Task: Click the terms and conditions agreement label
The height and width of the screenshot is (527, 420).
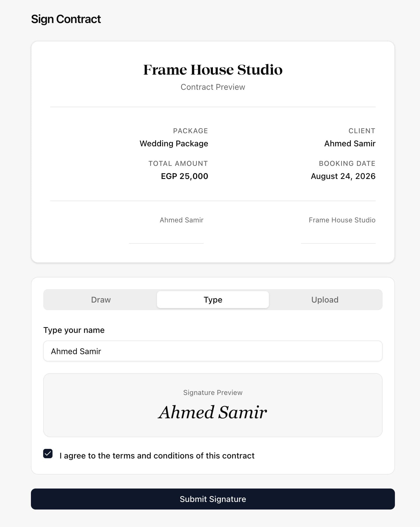Action: click(x=157, y=456)
